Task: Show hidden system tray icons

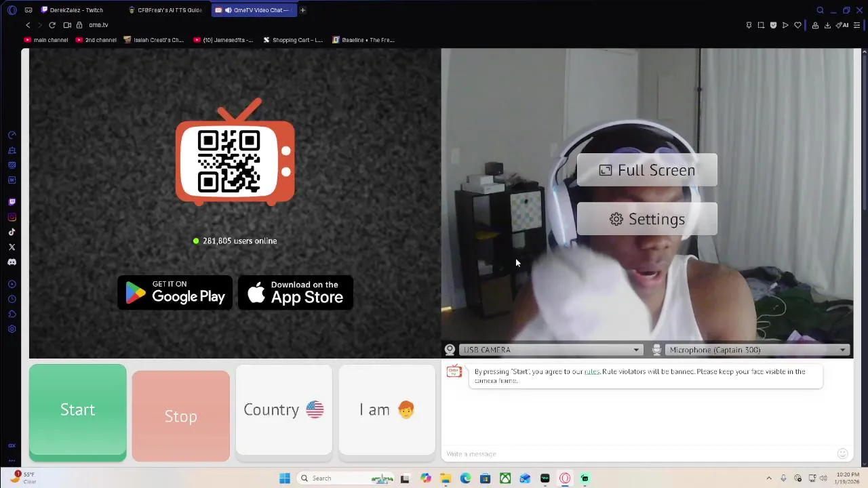Action: click(768, 479)
